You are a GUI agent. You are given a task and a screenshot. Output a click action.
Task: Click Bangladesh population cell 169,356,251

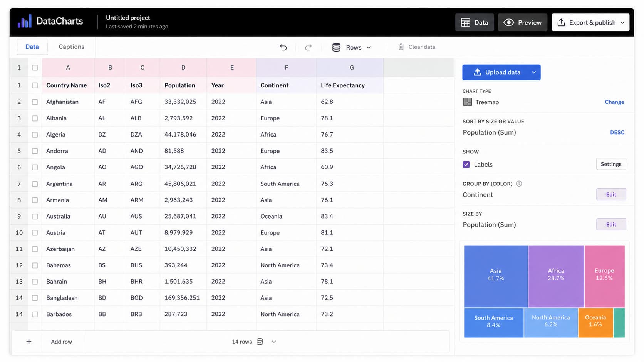click(x=183, y=298)
